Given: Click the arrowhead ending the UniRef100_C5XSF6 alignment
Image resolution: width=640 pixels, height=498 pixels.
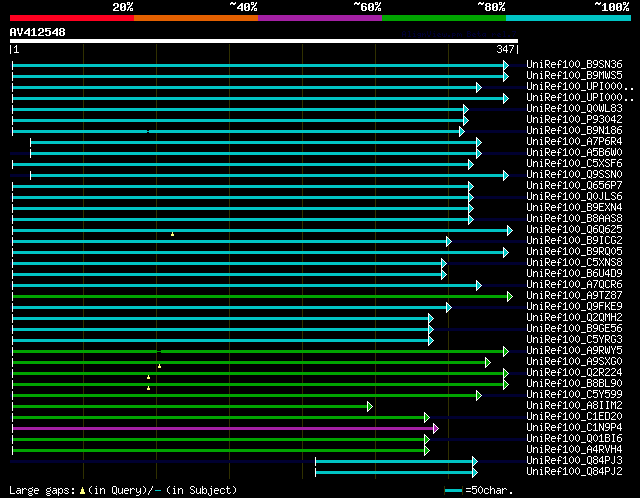Looking at the screenshot, I should [x=471, y=165].
